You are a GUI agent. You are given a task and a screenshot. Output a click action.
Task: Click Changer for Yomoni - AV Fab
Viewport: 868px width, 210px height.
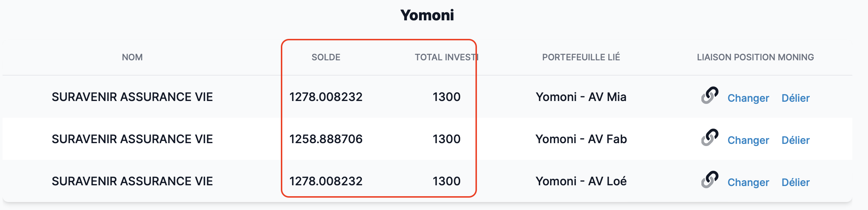coord(748,140)
